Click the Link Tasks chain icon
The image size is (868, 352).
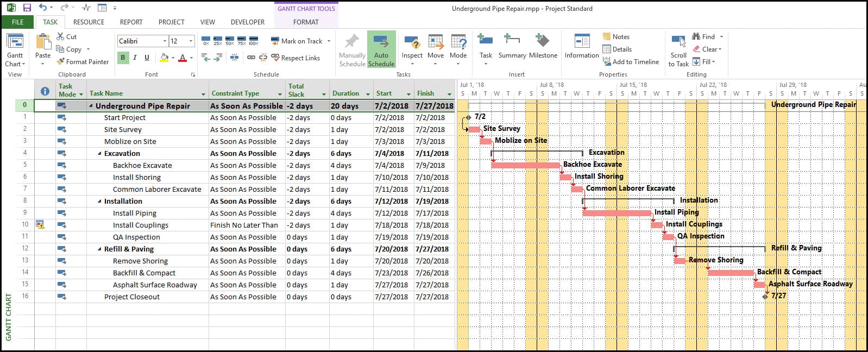pyautogui.click(x=251, y=58)
